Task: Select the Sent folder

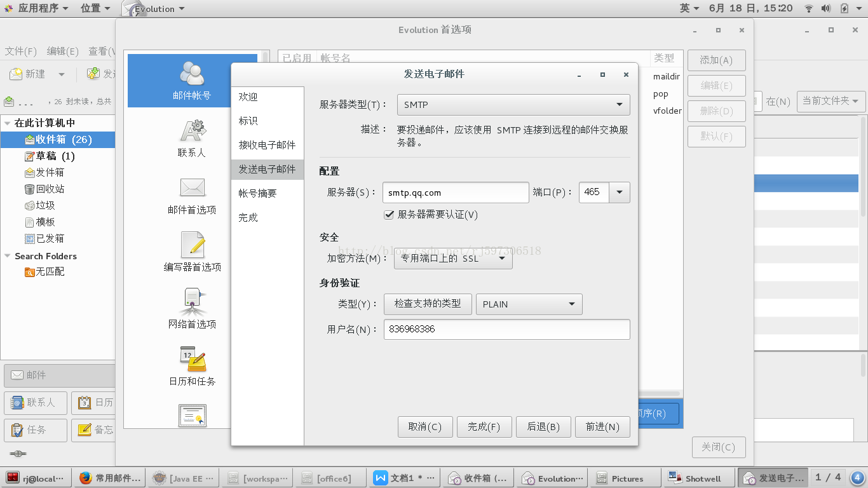Action: 44,238
